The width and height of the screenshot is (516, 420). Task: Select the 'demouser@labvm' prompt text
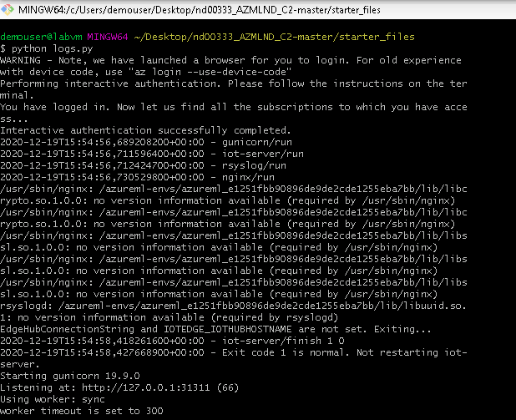tap(41, 37)
